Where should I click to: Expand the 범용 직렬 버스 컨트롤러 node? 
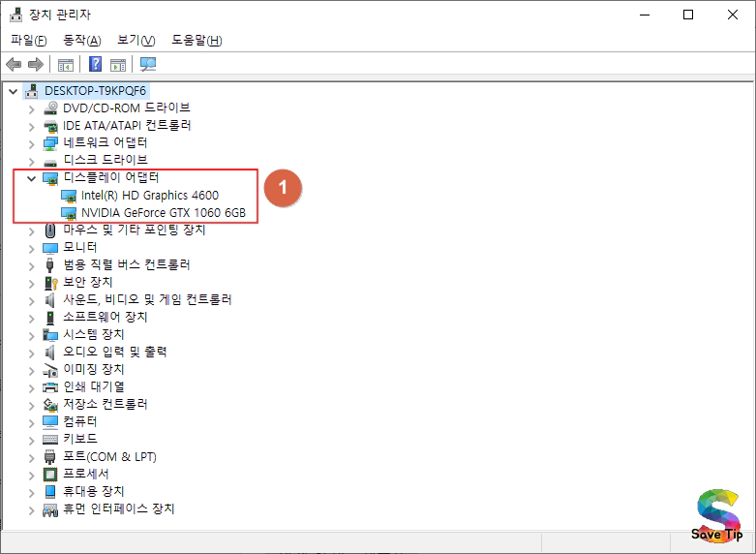[32, 266]
